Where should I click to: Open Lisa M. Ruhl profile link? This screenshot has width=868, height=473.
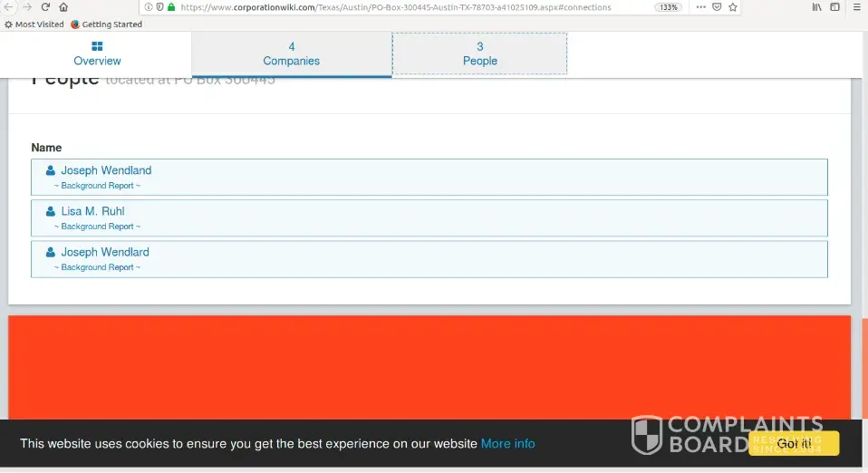pyautogui.click(x=93, y=211)
